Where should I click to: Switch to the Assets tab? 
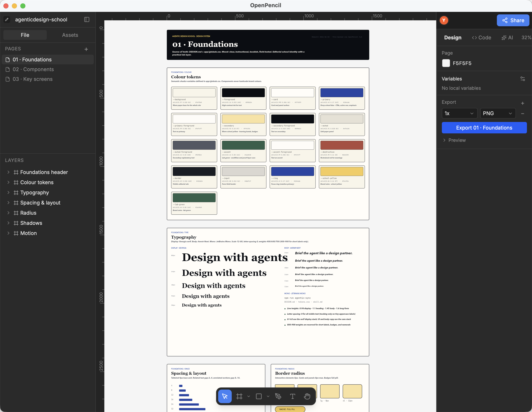(x=70, y=35)
